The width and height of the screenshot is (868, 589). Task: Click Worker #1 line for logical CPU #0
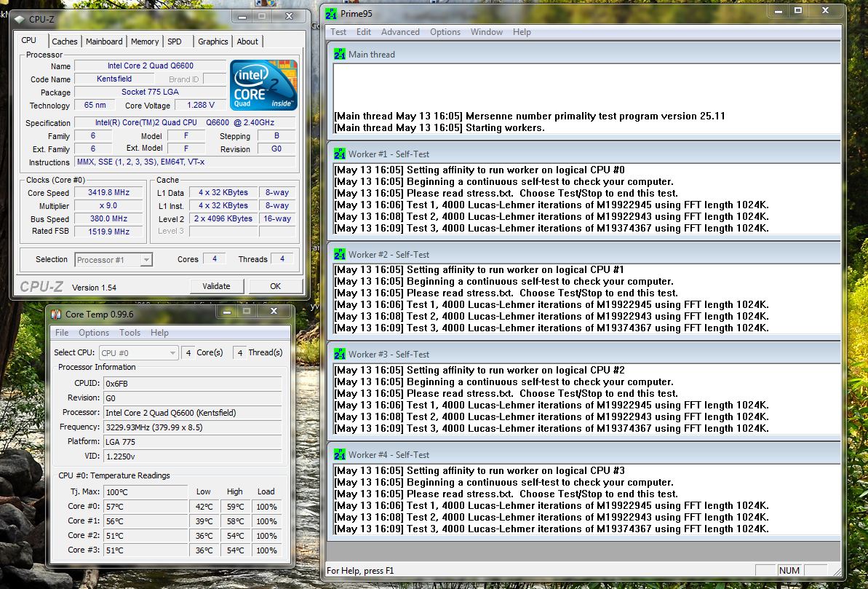[479, 170]
